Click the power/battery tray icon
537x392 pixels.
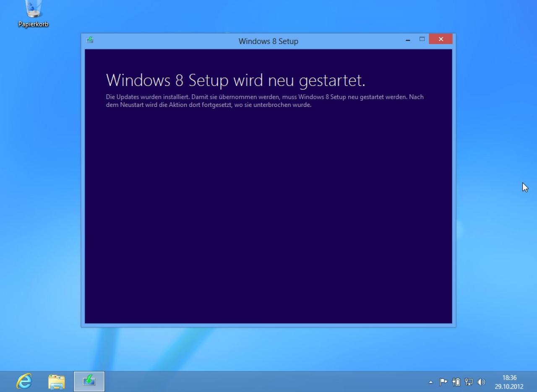[x=456, y=382]
